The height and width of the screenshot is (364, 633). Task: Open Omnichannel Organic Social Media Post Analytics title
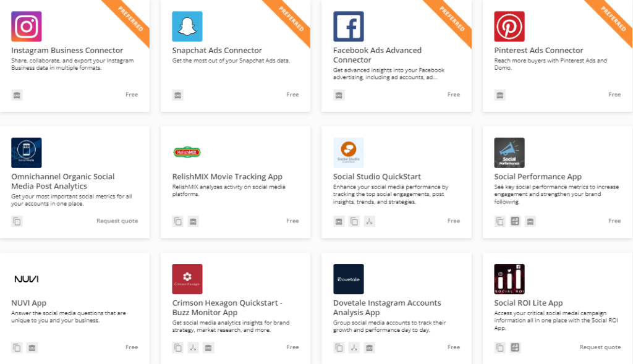pos(63,181)
